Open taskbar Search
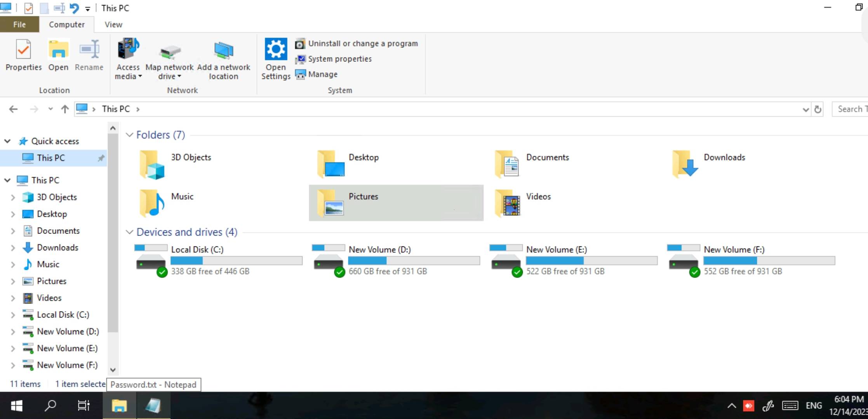The width and height of the screenshot is (868, 419). (x=50, y=406)
